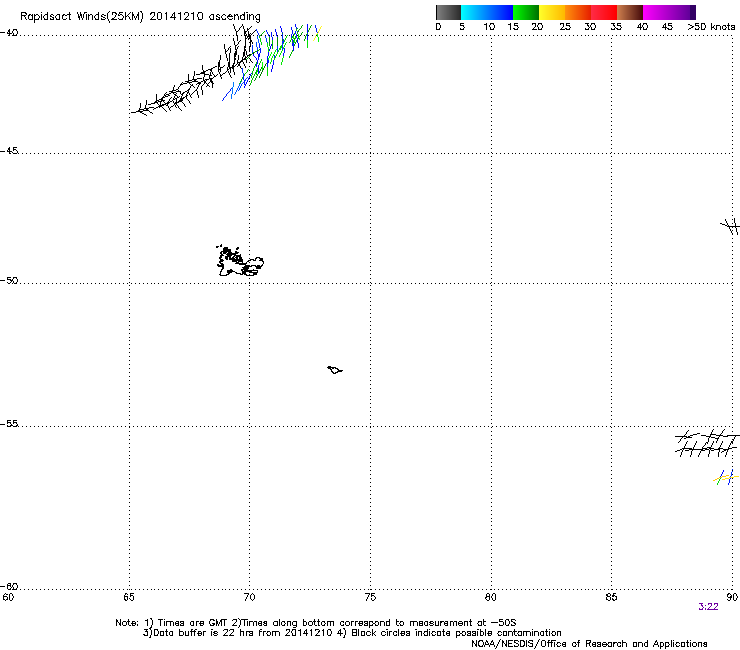Click the longitude axis label '85'

pyautogui.click(x=611, y=597)
